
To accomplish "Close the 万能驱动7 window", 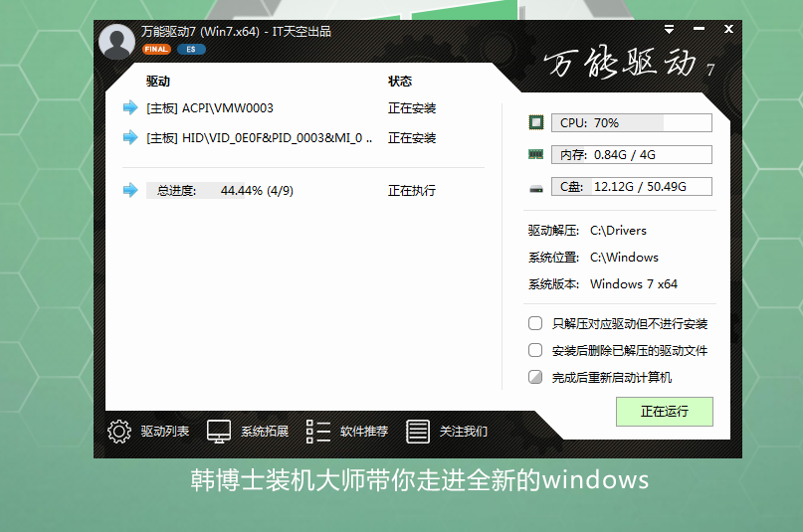I will click(728, 29).
